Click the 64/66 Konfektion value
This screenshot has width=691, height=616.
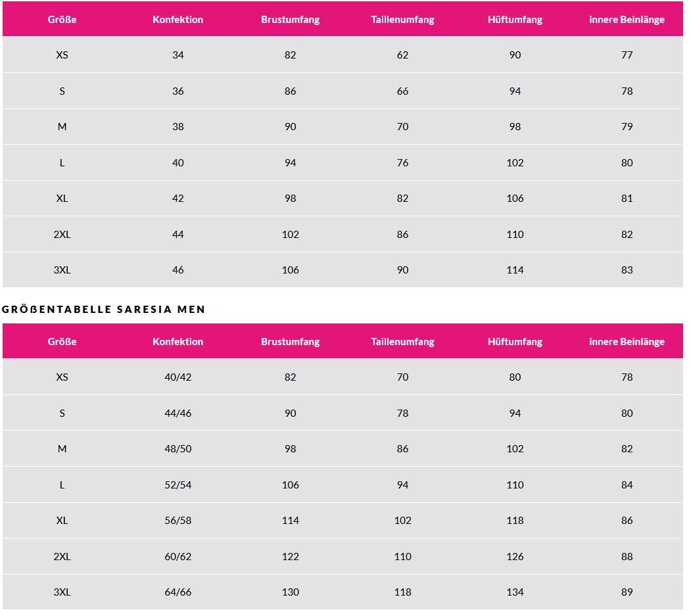coord(178,592)
